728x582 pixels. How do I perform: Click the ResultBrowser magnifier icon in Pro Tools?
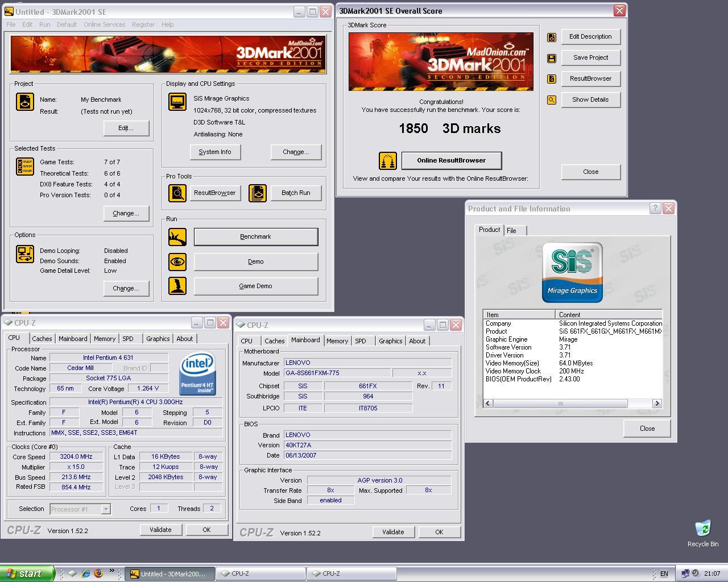tap(177, 193)
